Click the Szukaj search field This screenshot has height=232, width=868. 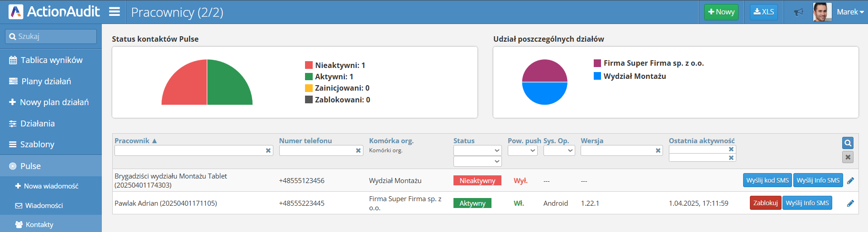point(51,36)
